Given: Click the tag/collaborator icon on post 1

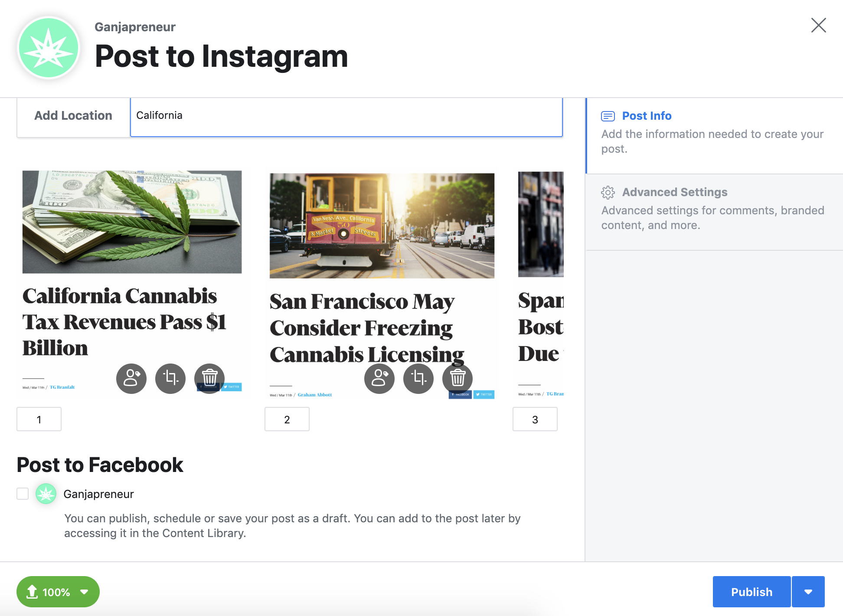Looking at the screenshot, I should tap(131, 378).
